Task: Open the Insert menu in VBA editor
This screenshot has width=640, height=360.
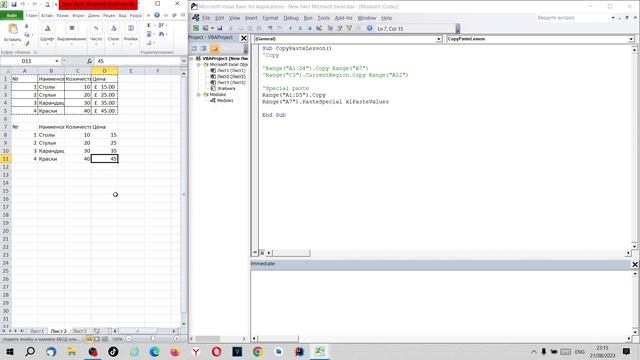Action: (x=251, y=18)
